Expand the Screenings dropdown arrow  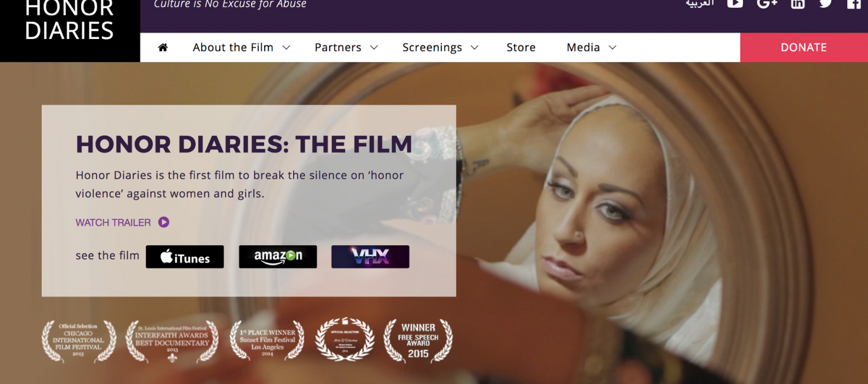coord(475,48)
